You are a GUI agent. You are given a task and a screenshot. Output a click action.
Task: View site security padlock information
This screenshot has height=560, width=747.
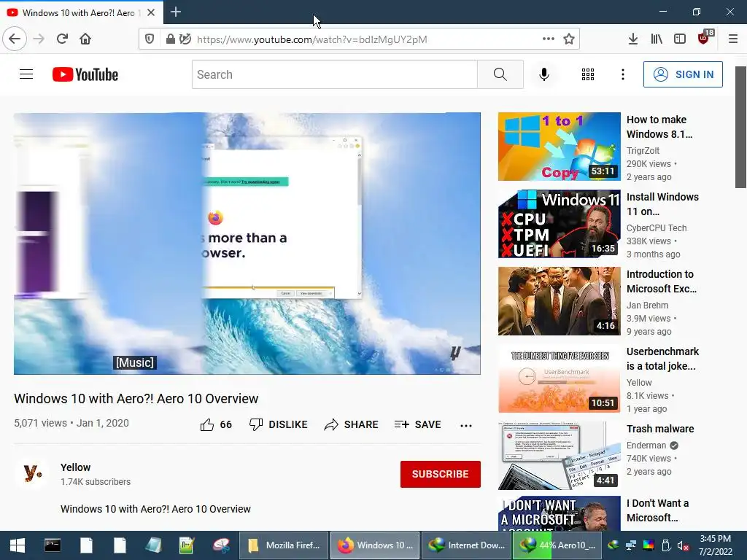pyautogui.click(x=170, y=39)
